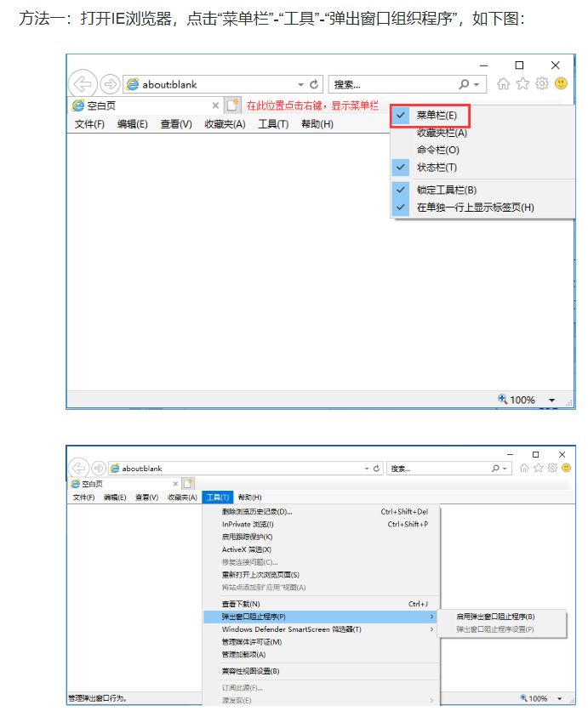The image size is (588, 728).
Task: Choose InPrivate 浏览(I) menu entry
Action: (x=321, y=524)
